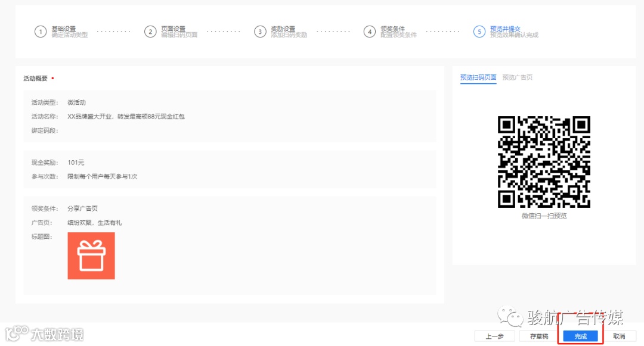The image size is (644, 346).
Task: Click the 标题图 field label
Action: [42, 236]
